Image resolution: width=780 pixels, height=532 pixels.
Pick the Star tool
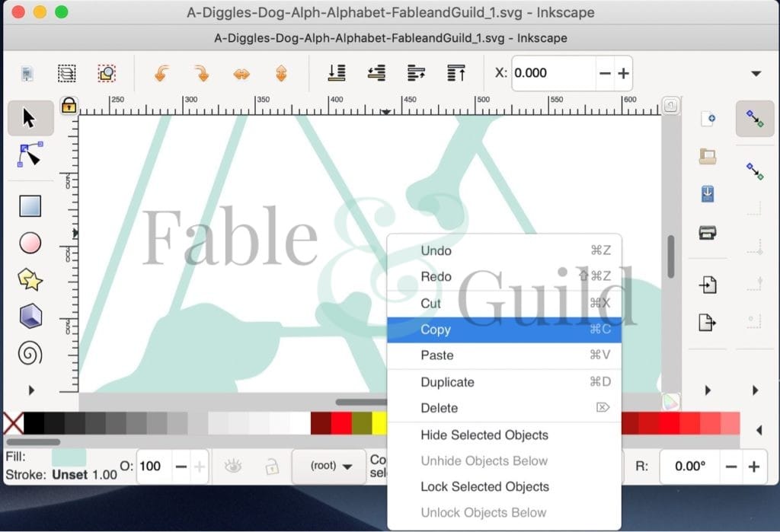click(x=30, y=279)
